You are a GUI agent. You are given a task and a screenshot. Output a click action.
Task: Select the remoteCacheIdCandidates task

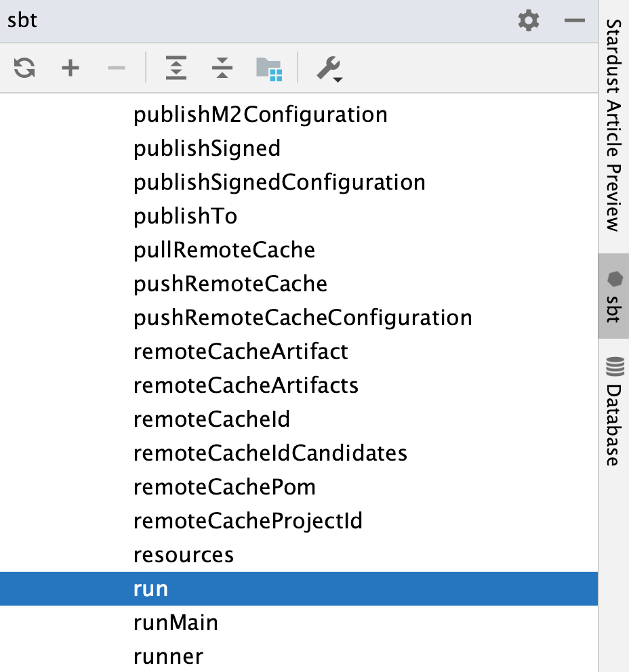(x=270, y=453)
